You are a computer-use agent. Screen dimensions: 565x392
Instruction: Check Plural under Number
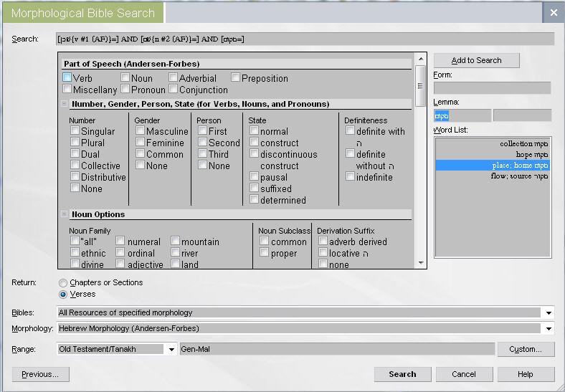coord(75,142)
